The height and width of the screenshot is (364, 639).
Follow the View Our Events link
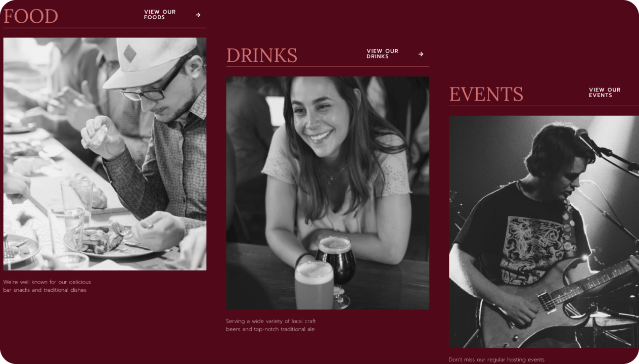[x=605, y=93]
